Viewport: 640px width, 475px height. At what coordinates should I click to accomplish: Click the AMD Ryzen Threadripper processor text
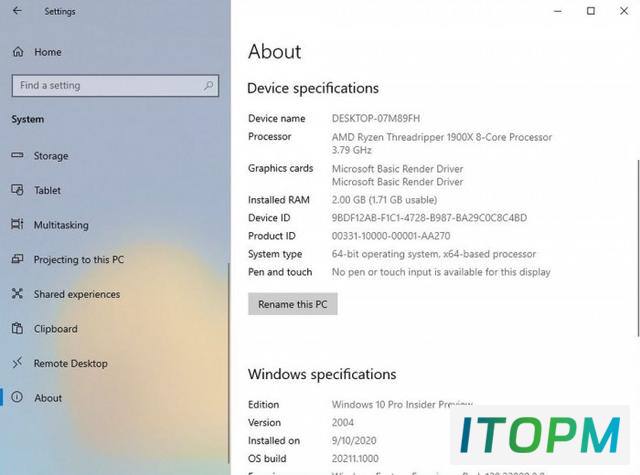[x=442, y=137]
